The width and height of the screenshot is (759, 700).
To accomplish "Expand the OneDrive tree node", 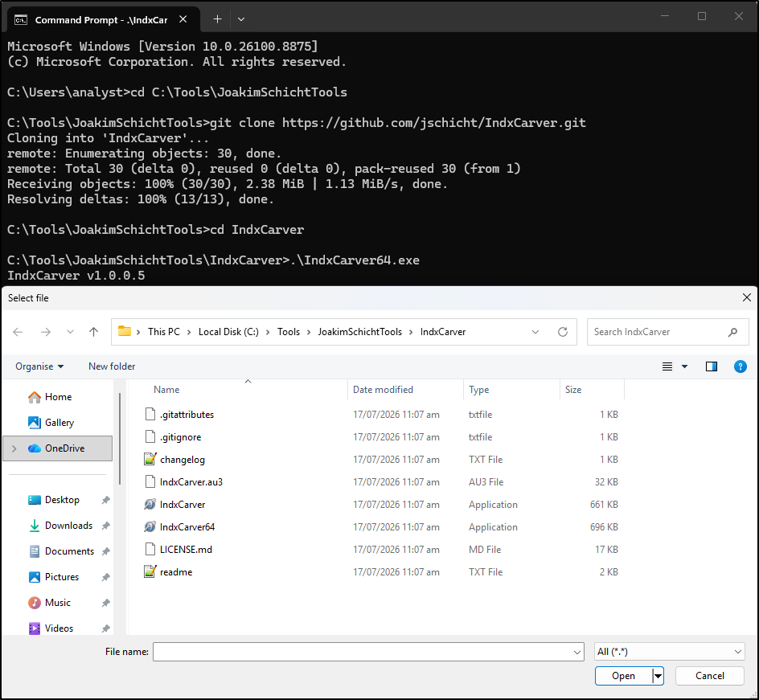I will point(14,448).
